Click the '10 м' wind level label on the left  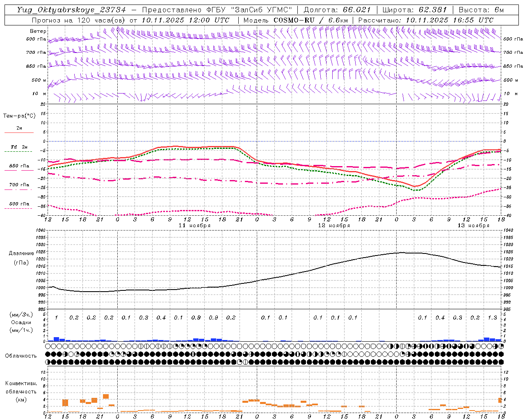pyautogui.click(x=39, y=94)
